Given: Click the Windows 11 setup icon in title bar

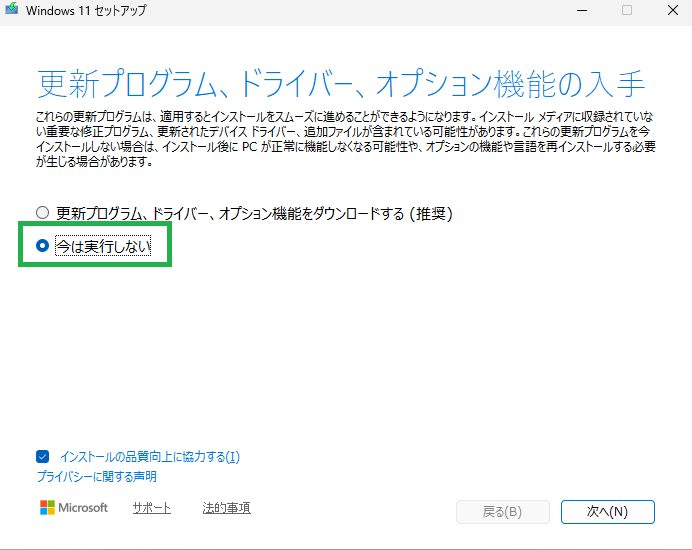Looking at the screenshot, I should pyautogui.click(x=11, y=10).
